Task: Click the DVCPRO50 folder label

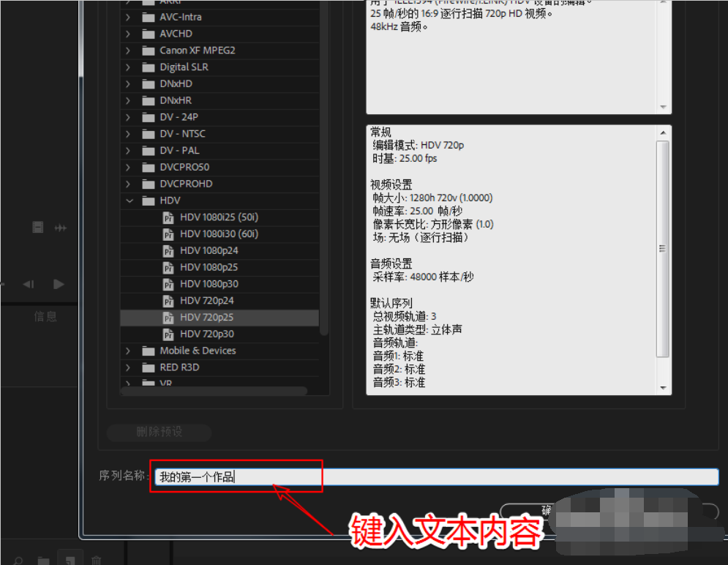Action: pyautogui.click(x=184, y=168)
